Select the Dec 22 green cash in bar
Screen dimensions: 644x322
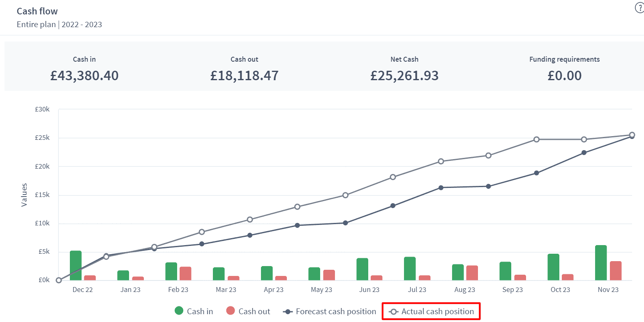[x=76, y=266]
